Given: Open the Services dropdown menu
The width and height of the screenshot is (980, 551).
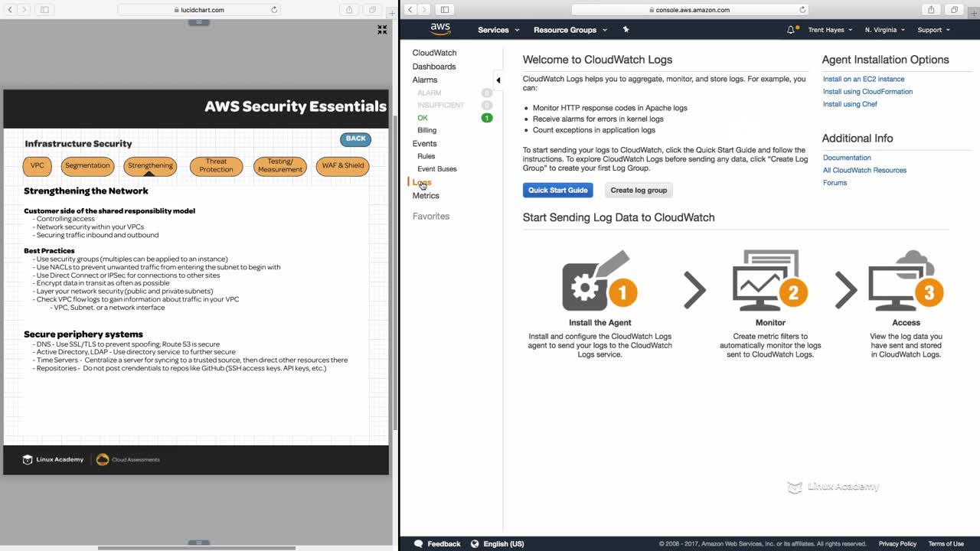Looking at the screenshot, I should point(498,30).
